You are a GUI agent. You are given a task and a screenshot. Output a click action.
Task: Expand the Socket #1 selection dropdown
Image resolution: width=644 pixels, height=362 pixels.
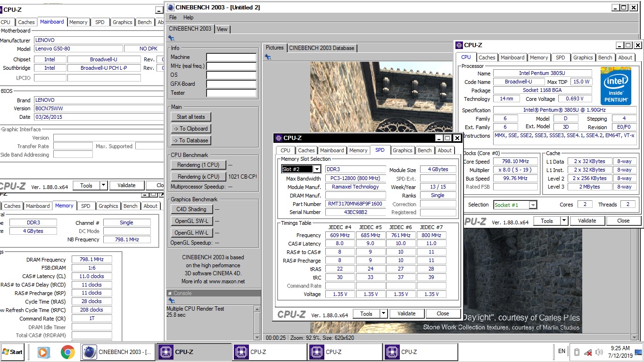click(x=533, y=205)
